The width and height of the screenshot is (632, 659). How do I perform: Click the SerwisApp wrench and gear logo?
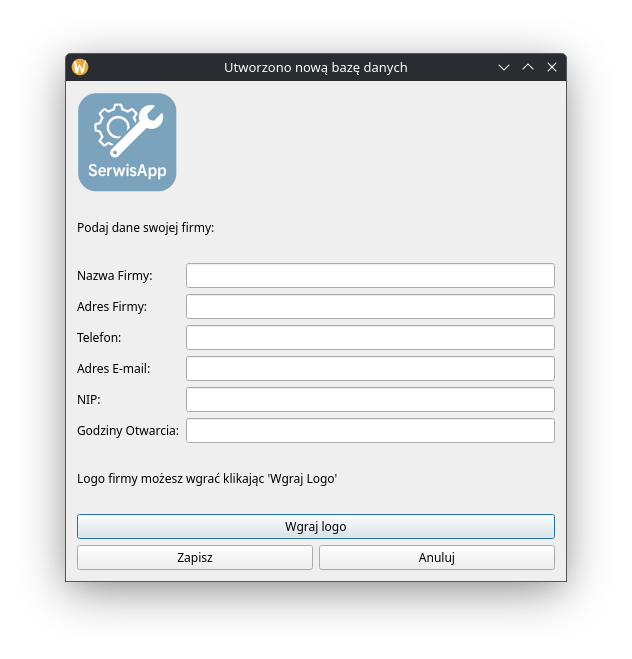tap(127, 142)
